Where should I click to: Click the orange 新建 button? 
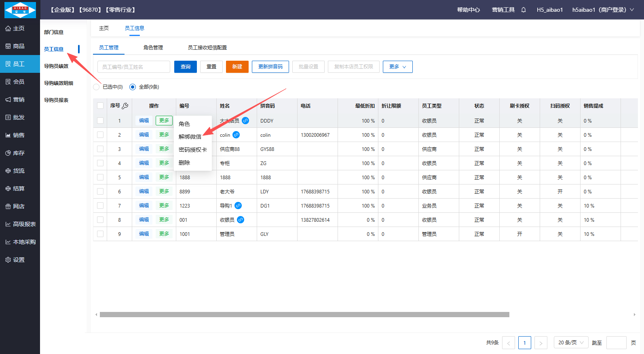[237, 67]
